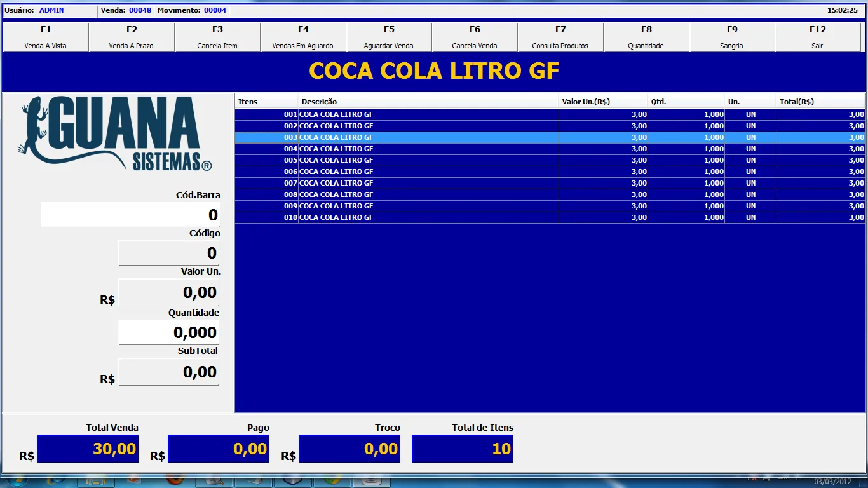Click the Total Venda value 30,00
The height and width of the screenshot is (488, 868).
pyautogui.click(x=88, y=449)
